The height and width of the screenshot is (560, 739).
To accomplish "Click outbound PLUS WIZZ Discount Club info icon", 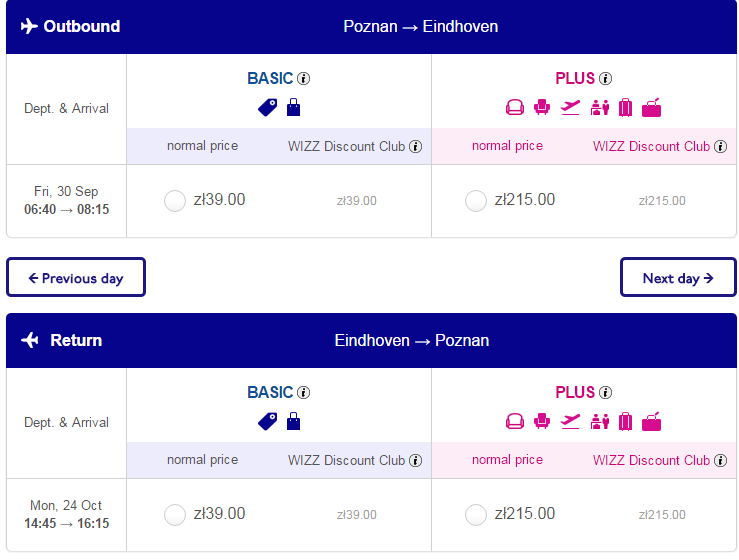I will (720, 147).
